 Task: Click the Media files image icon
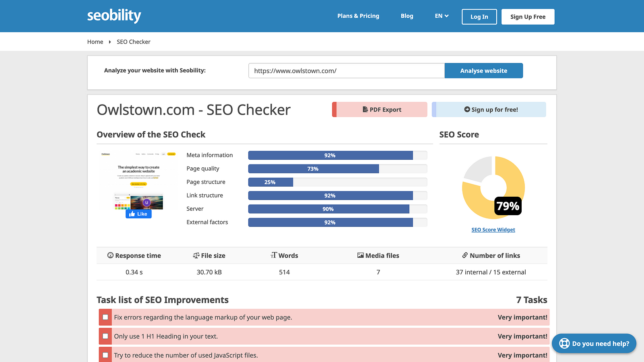(361, 255)
